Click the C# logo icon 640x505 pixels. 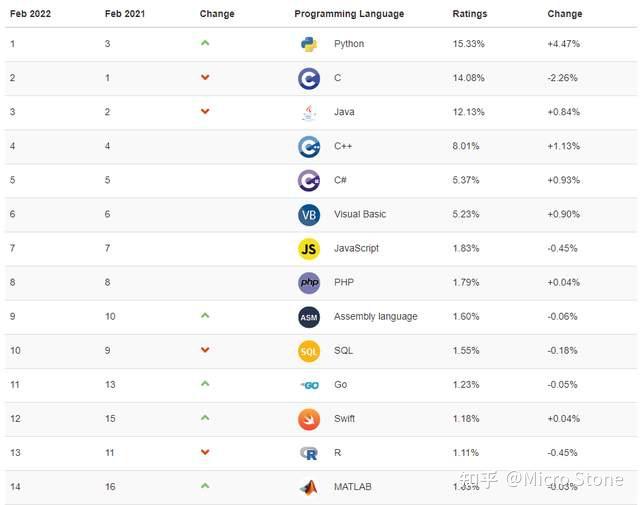tap(309, 180)
